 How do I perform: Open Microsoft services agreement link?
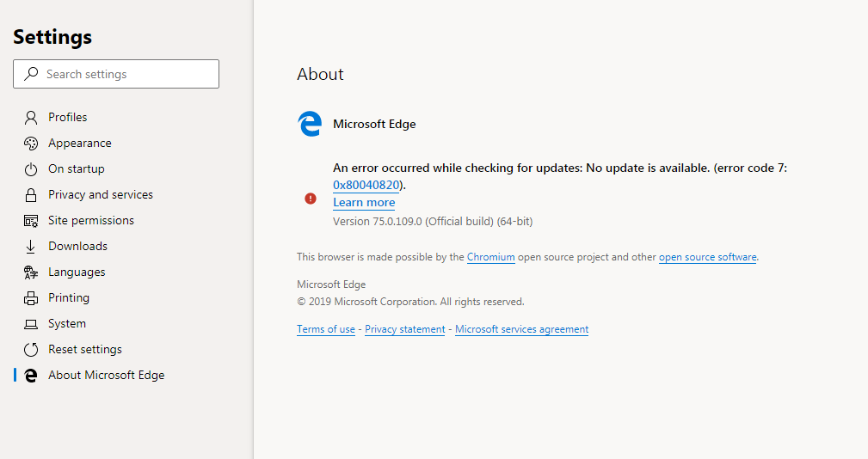(x=521, y=329)
